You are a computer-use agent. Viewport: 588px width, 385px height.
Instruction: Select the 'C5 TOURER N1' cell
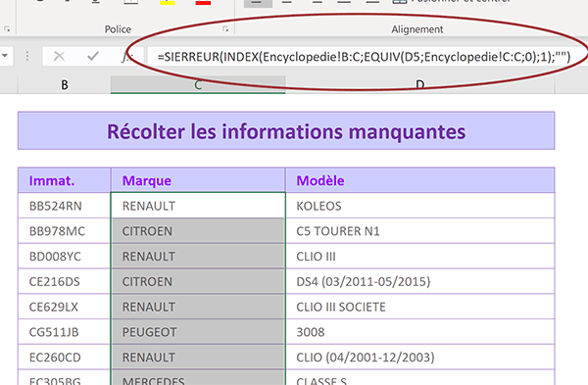pos(420,231)
